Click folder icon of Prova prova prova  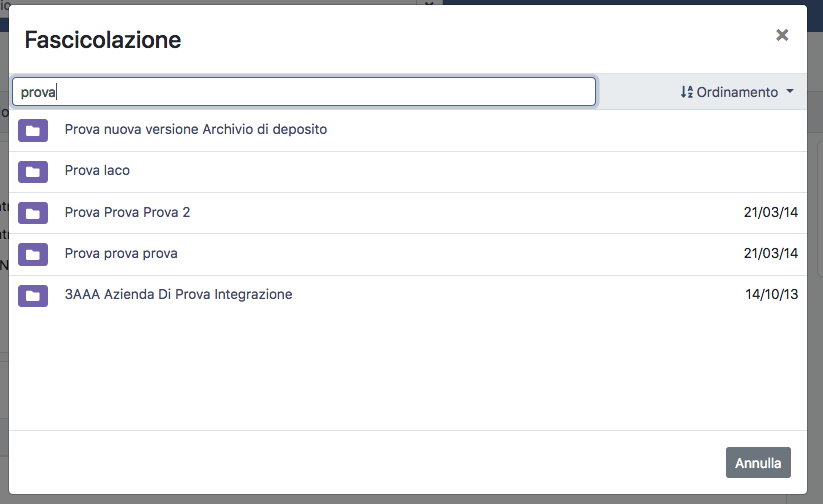33,254
